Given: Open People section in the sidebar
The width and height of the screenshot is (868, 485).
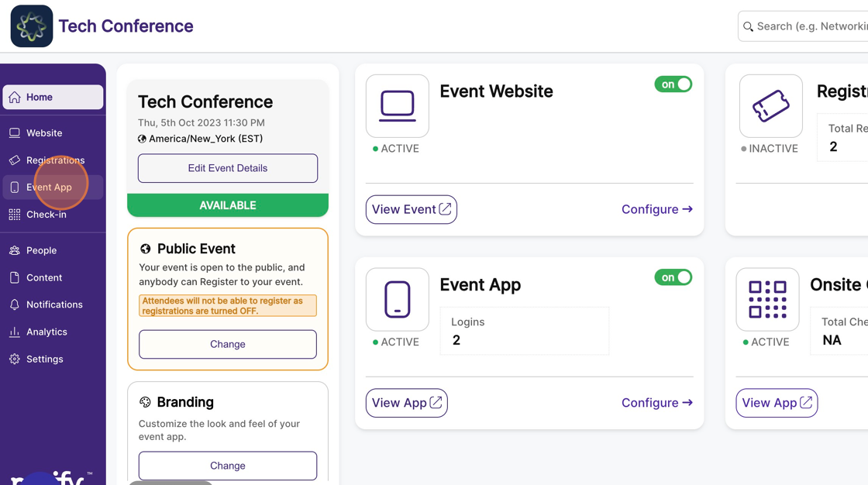Looking at the screenshot, I should coord(41,250).
